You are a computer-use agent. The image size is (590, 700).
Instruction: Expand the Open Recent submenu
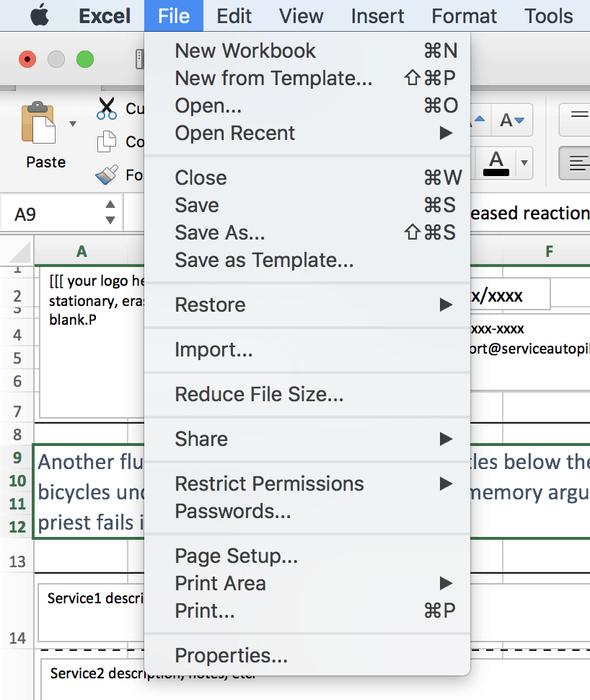pos(307,133)
